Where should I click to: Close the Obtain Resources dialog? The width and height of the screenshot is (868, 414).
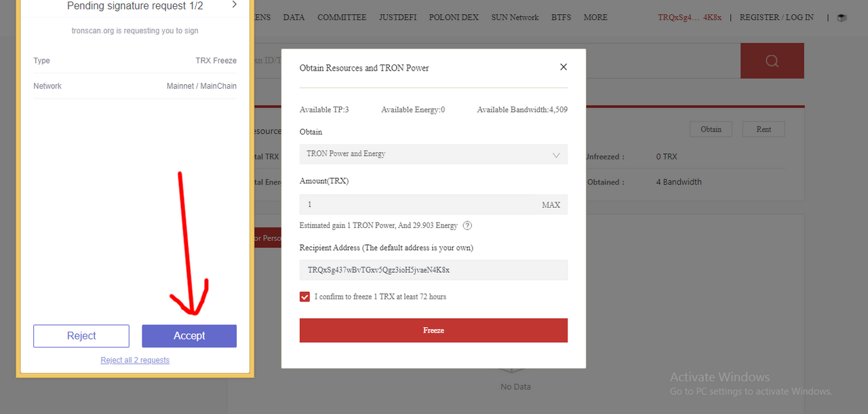pyautogui.click(x=563, y=67)
